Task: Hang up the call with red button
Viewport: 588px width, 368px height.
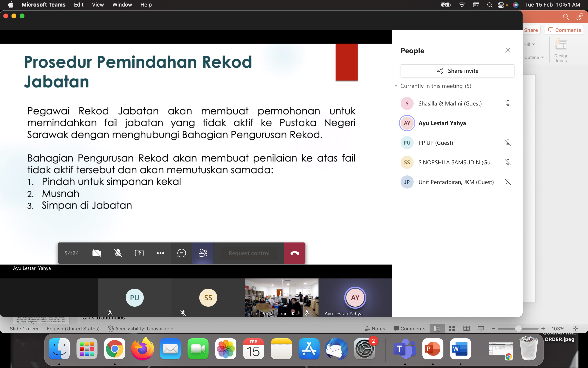Action: pyautogui.click(x=295, y=253)
